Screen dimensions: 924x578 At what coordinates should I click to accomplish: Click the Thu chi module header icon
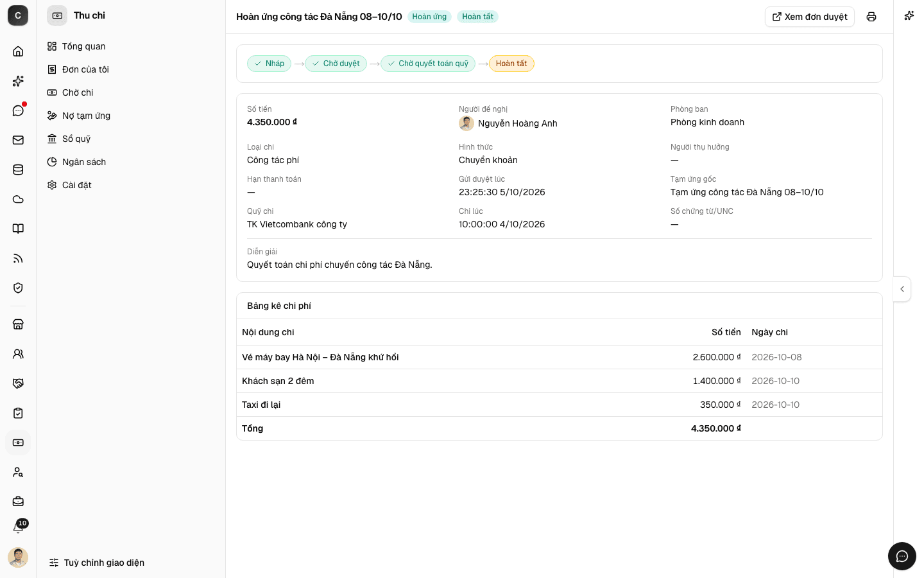coord(57,15)
